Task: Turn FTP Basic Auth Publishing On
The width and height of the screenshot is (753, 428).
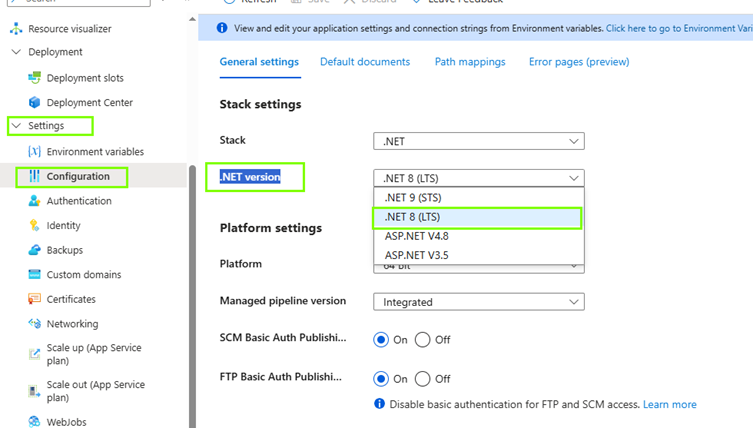Action: pyautogui.click(x=381, y=379)
